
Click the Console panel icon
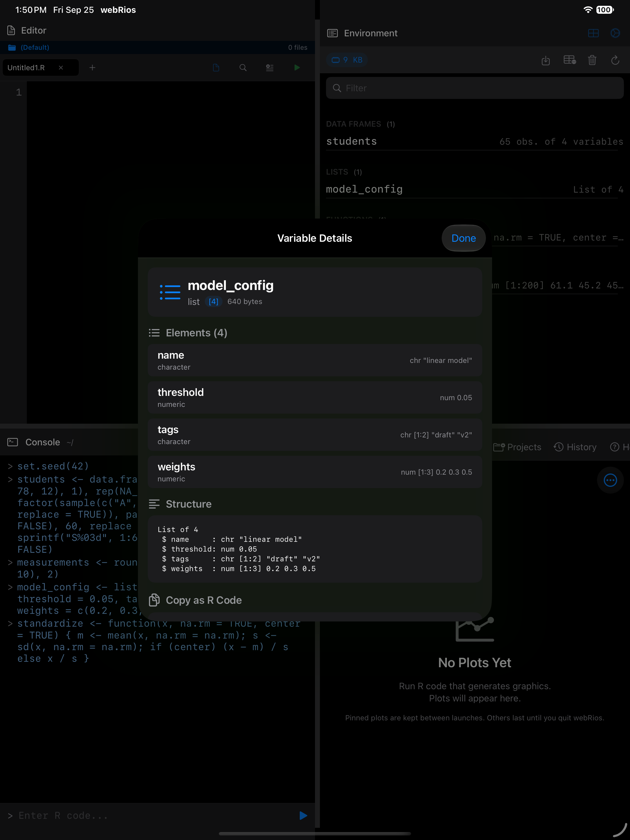pyautogui.click(x=13, y=442)
